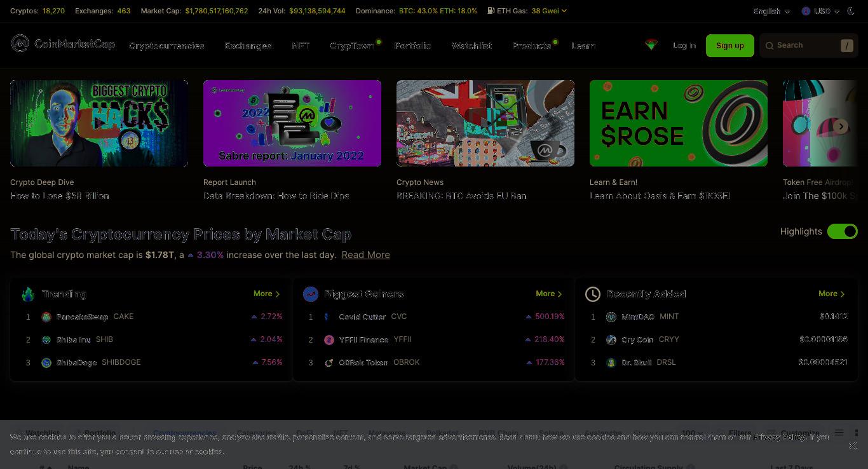
Task: Open the Learn menu
Action: [x=583, y=46]
